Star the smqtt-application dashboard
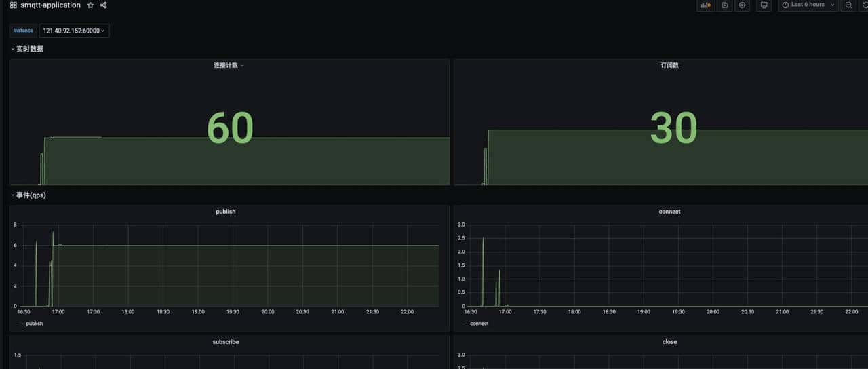868x369 pixels. click(x=90, y=5)
